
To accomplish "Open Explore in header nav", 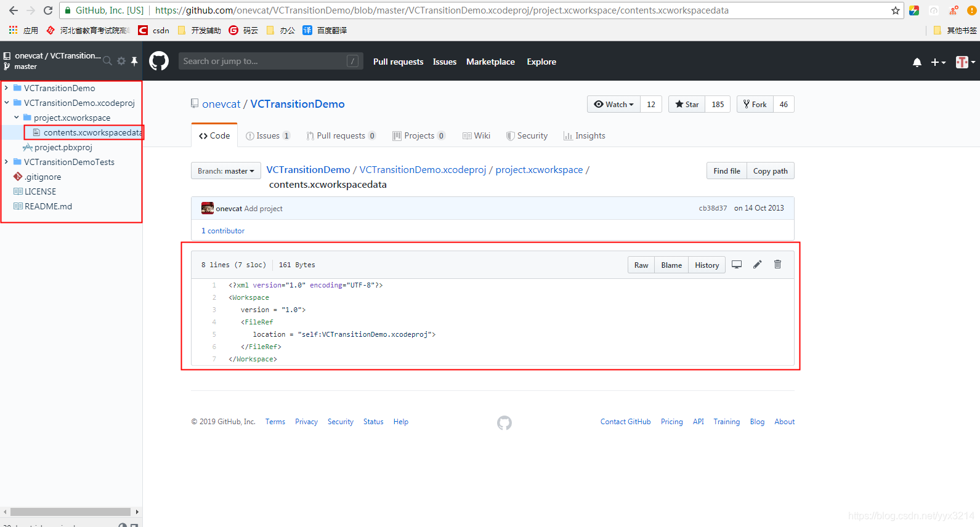I will (541, 62).
